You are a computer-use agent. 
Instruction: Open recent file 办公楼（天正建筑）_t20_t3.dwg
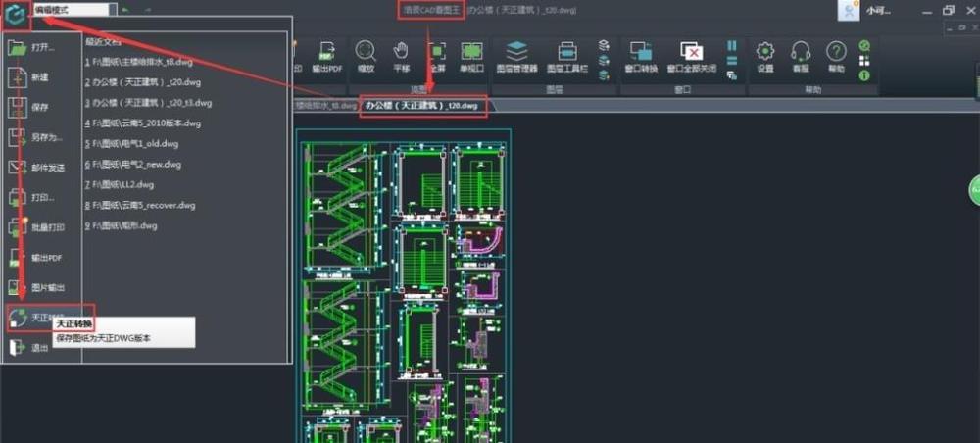pos(148,103)
